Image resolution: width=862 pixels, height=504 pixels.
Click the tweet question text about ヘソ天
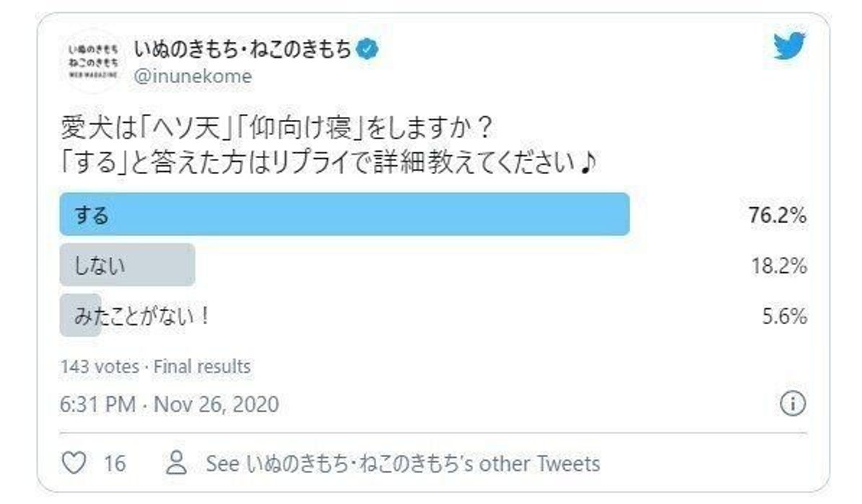pos(277,130)
